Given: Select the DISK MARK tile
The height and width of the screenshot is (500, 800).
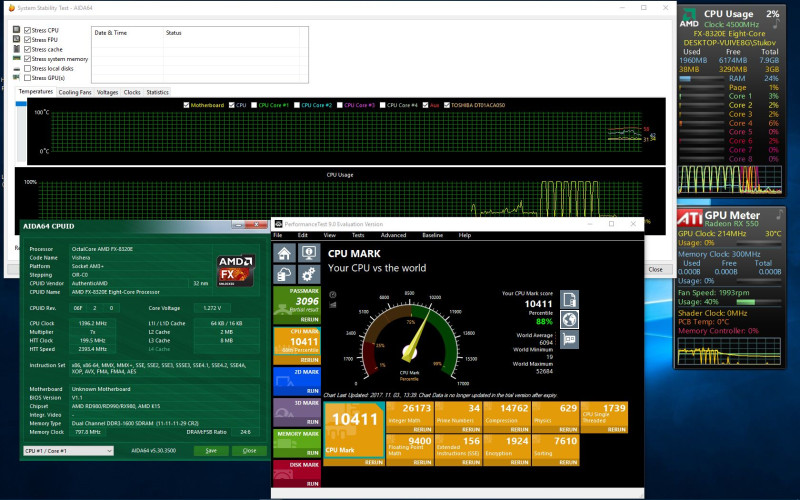Looking at the screenshot, I should click(297, 473).
